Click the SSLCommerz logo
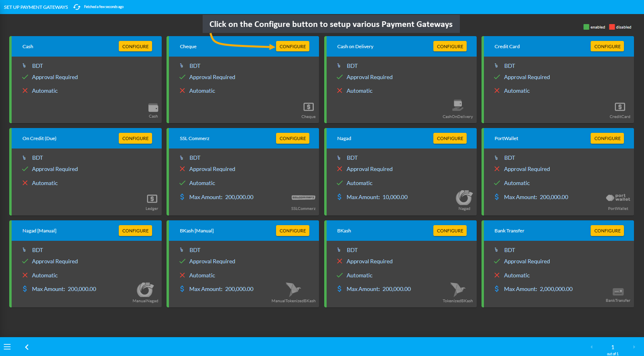This screenshot has height=356, width=644. coord(303,197)
